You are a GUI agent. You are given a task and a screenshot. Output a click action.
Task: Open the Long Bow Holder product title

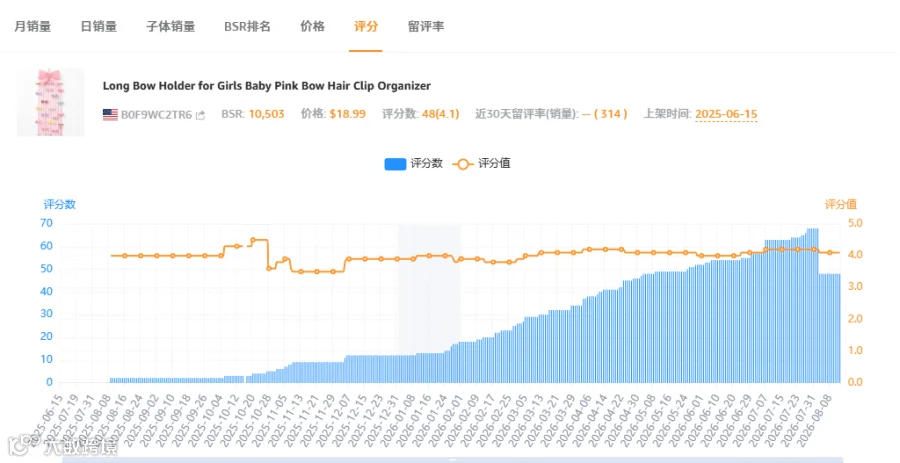[266, 86]
